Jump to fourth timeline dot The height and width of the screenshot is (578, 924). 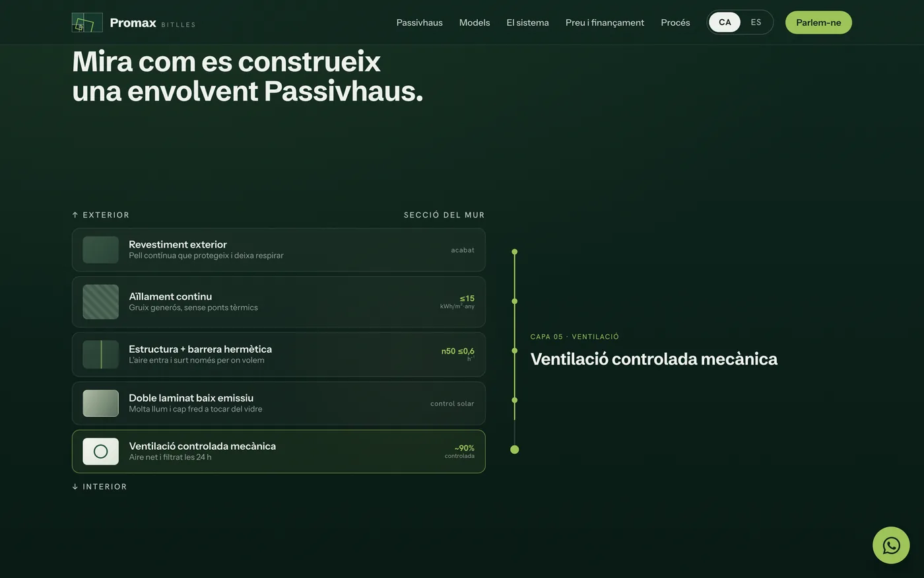515,400
